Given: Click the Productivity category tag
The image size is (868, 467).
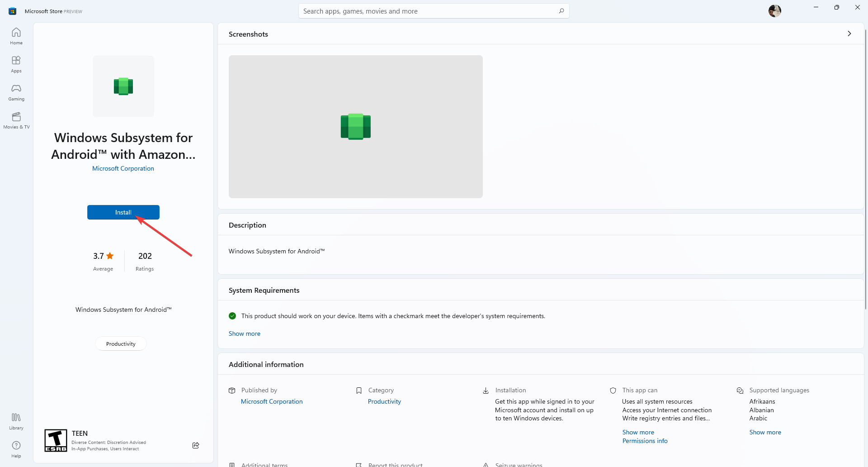Looking at the screenshot, I should [x=121, y=343].
